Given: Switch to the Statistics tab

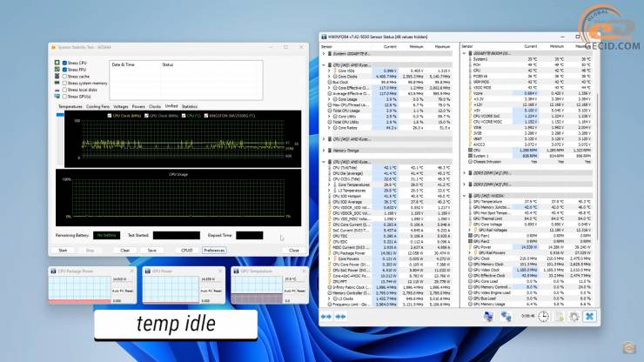Looking at the screenshot, I should pyautogui.click(x=190, y=106).
